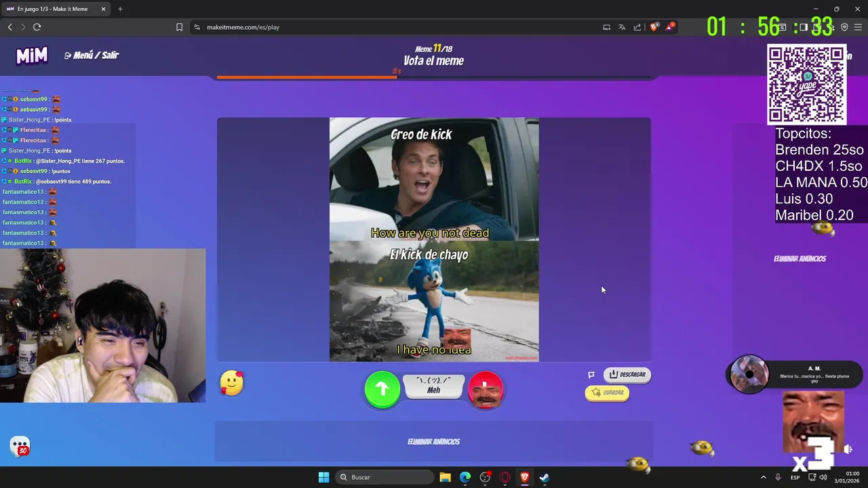Viewport: 868px width, 488px height.
Task: Click 'Maribel 0.20' in Topcitos list
Action: (x=814, y=215)
